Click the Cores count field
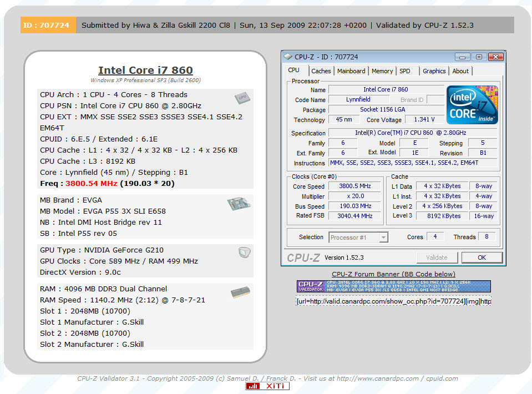Screen dimensions: 532x394 click(x=435, y=236)
